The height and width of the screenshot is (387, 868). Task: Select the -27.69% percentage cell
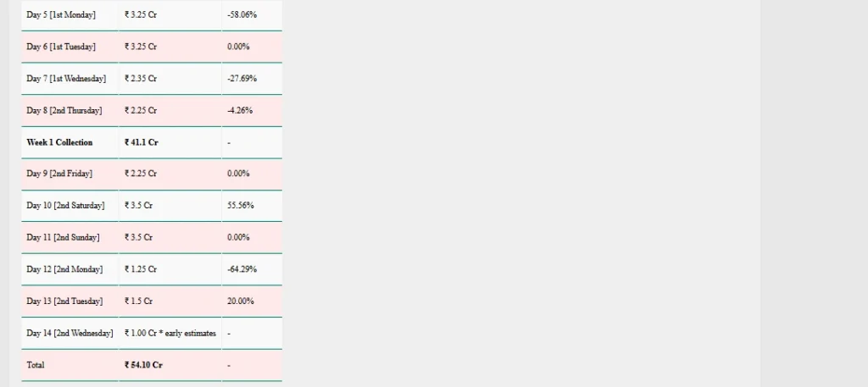point(242,79)
